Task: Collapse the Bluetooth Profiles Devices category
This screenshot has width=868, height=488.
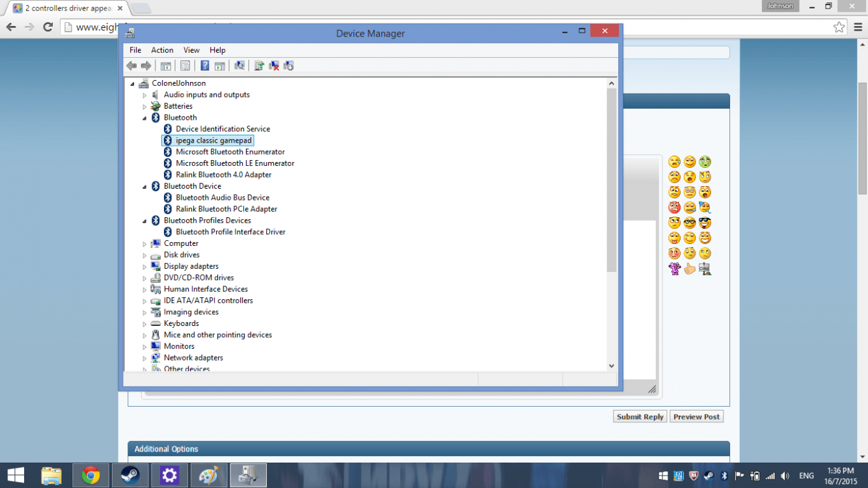Action: (x=144, y=221)
